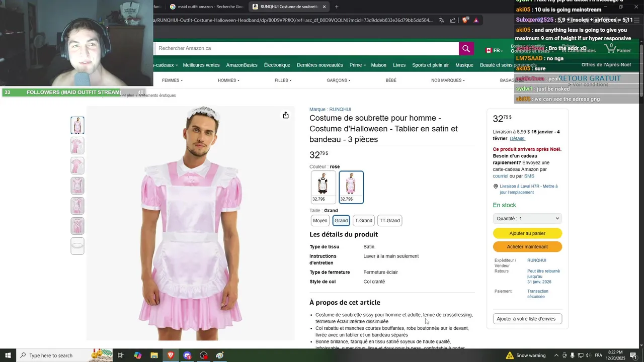Screen dimensions: 644x362
Task: Click the courriel gift card link
Action: [x=501, y=176]
